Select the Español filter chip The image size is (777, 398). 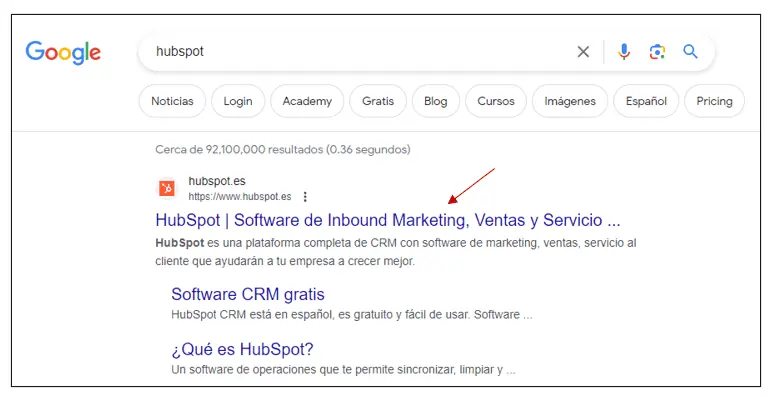coord(646,101)
